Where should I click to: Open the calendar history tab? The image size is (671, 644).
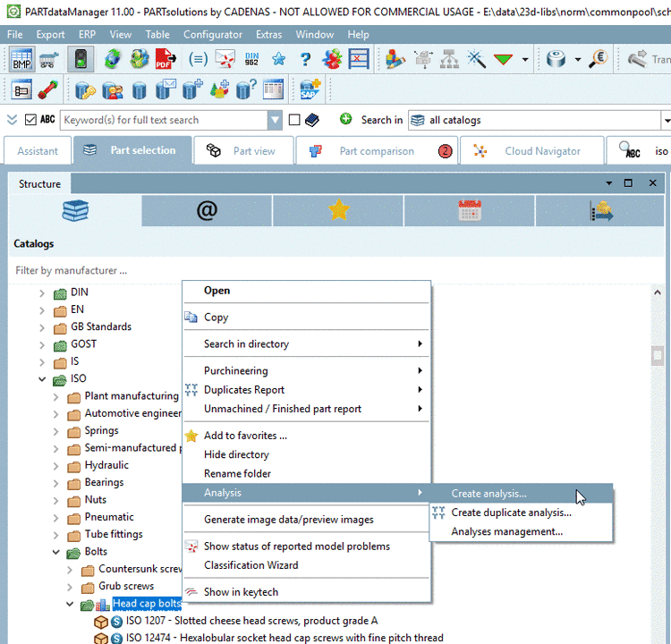pyautogui.click(x=470, y=210)
